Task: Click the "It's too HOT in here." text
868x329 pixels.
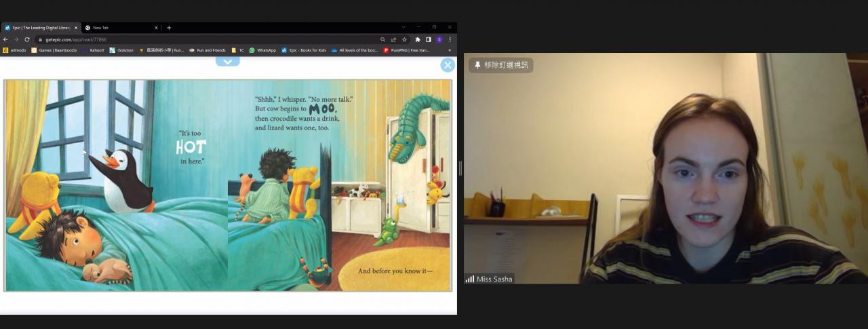Action: 191,147
